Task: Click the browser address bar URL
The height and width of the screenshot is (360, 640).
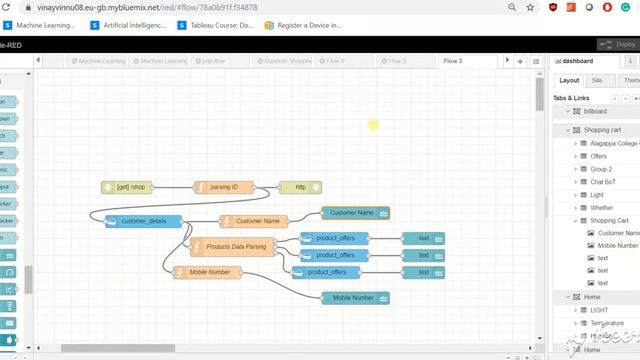Action: pos(147,7)
